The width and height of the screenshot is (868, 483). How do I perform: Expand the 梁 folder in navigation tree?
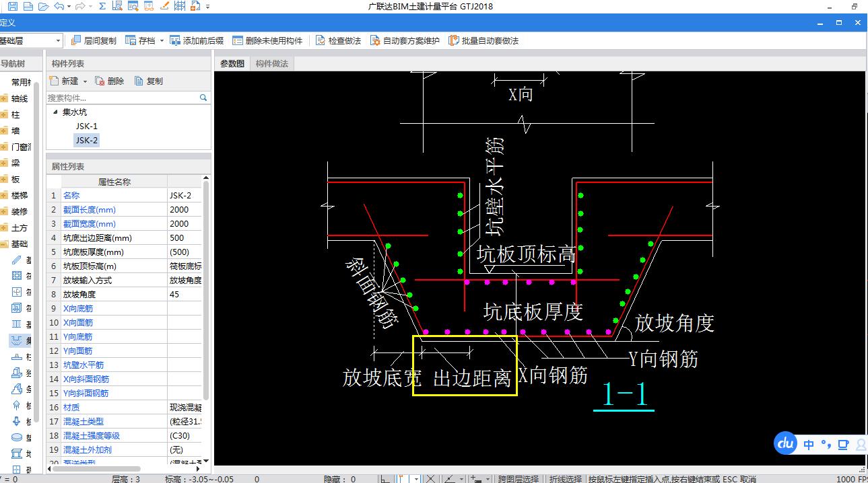tap(4, 163)
